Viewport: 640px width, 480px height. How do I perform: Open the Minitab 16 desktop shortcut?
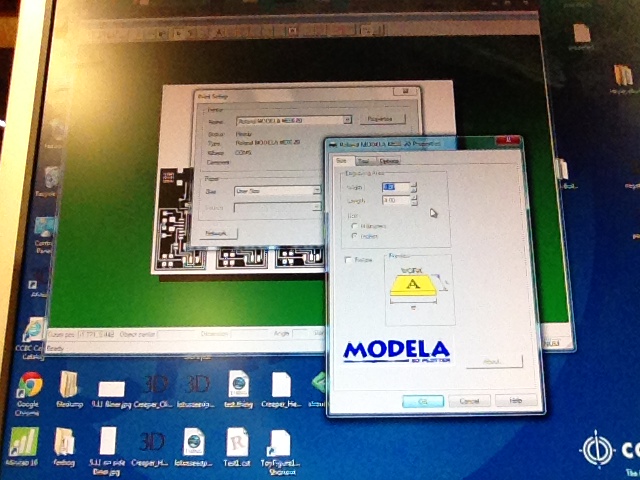click(x=24, y=442)
